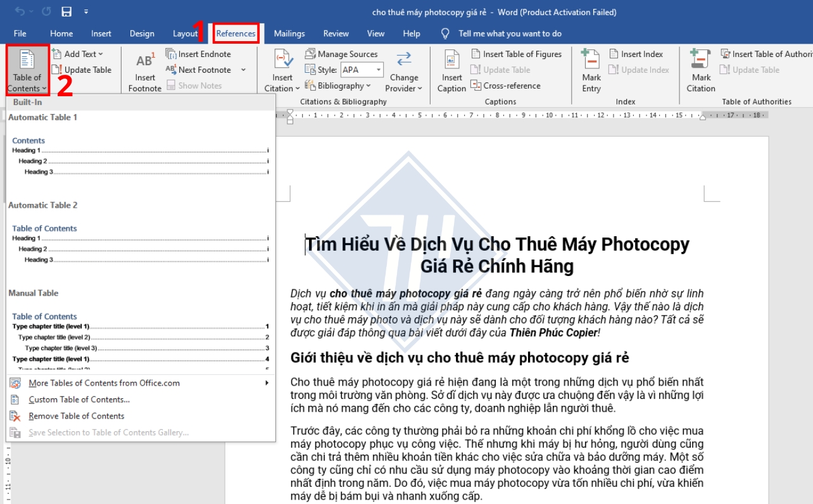Click Manage Sources in ribbon

click(x=341, y=54)
